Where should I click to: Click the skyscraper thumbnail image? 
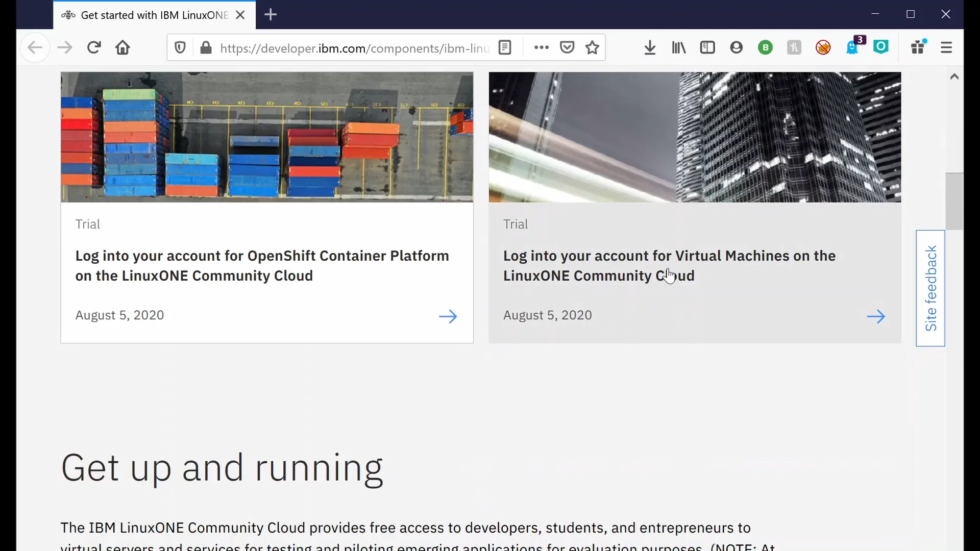[x=695, y=137]
